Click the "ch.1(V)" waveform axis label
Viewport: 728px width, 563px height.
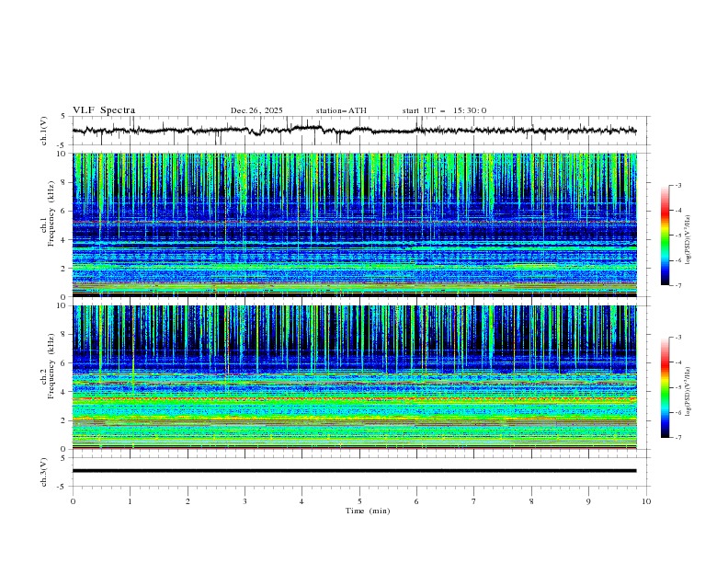pos(44,131)
